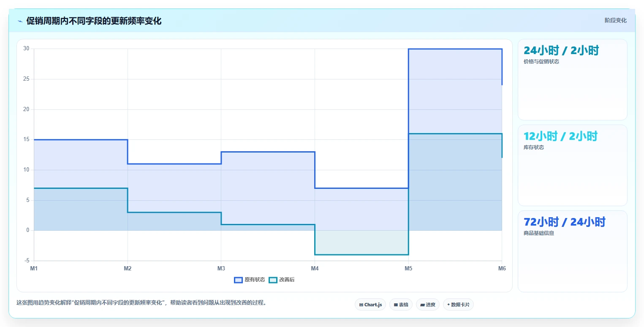Click the M4 x-axis label

315,268
